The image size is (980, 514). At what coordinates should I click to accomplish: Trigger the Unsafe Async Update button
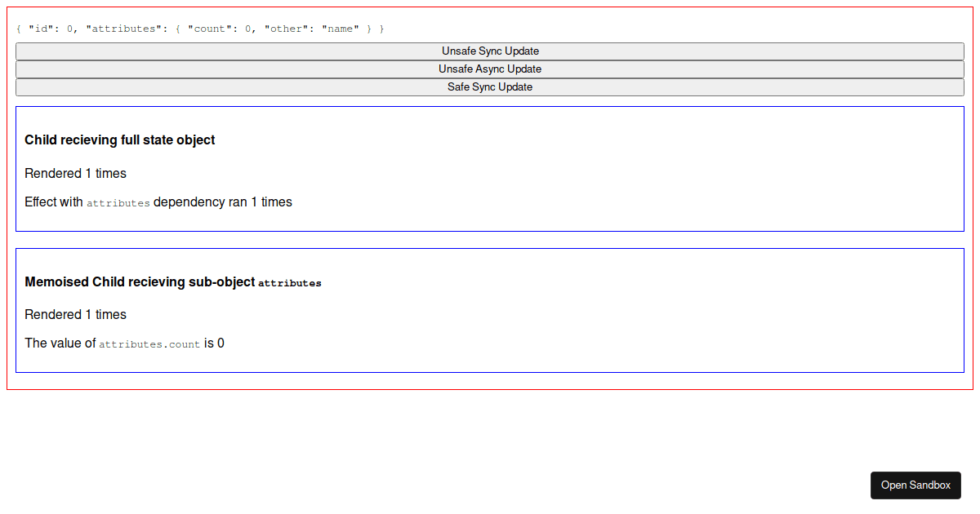pyautogui.click(x=490, y=69)
